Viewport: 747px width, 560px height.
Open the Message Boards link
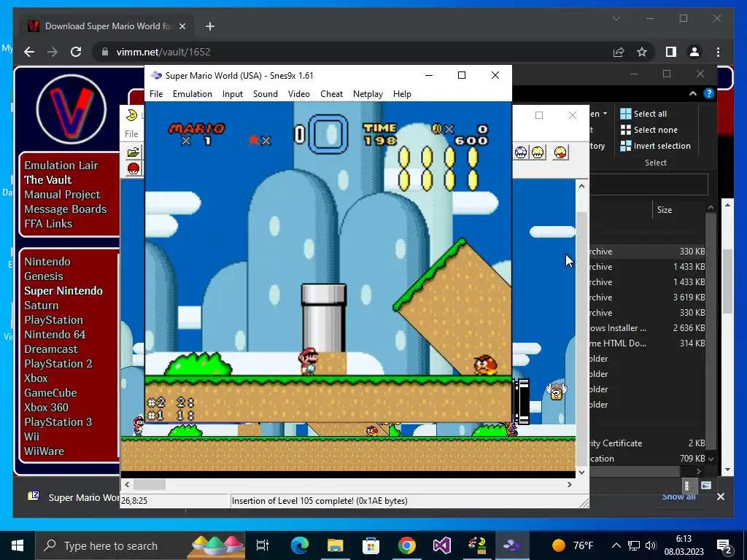(x=65, y=209)
